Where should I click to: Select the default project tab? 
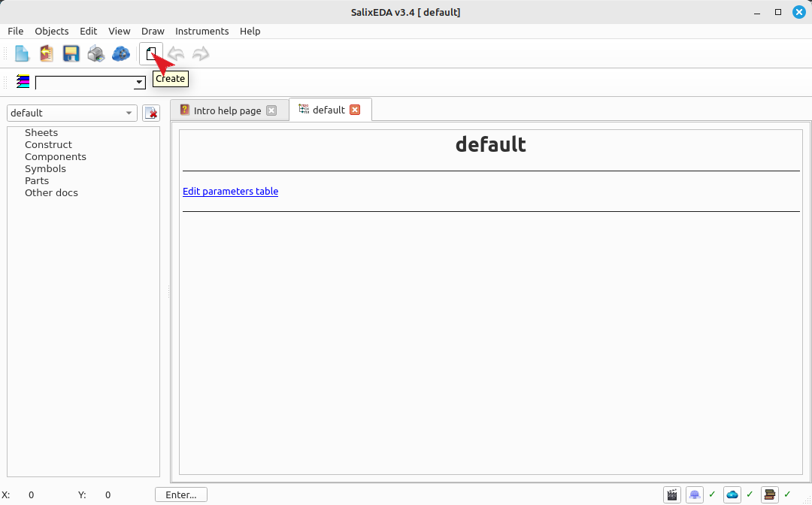pyautogui.click(x=329, y=110)
